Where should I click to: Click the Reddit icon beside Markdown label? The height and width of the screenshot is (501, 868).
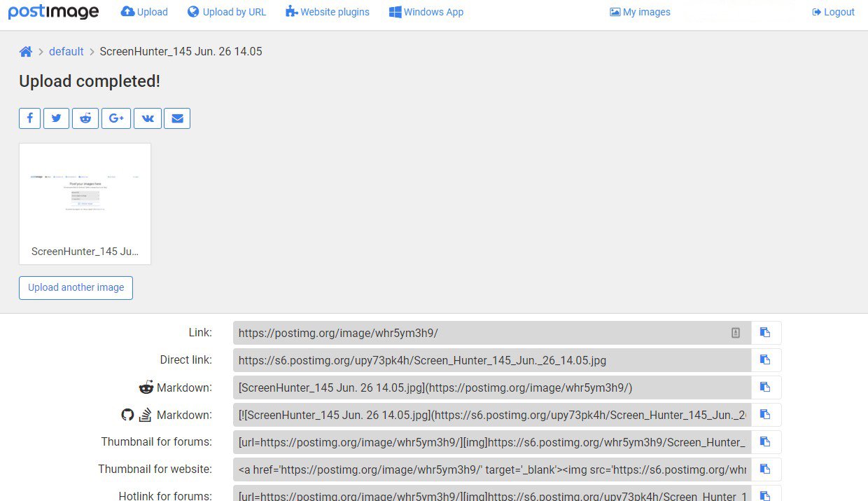[x=146, y=387]
